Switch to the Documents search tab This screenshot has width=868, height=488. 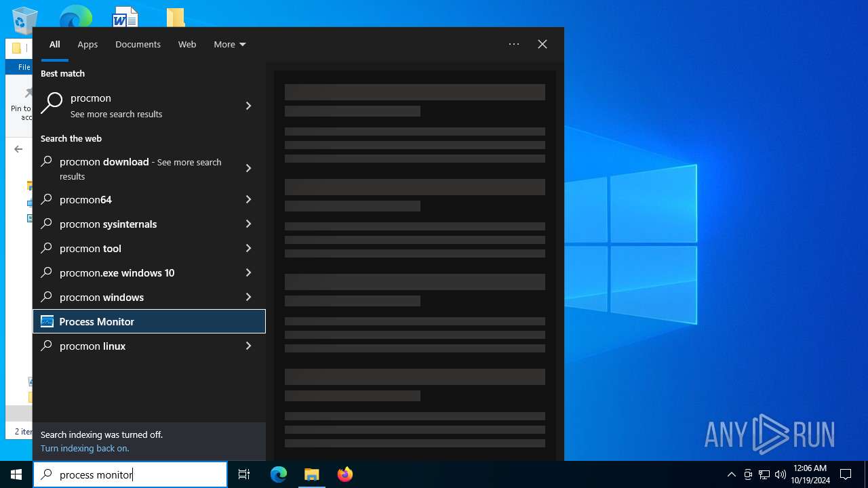138,44
